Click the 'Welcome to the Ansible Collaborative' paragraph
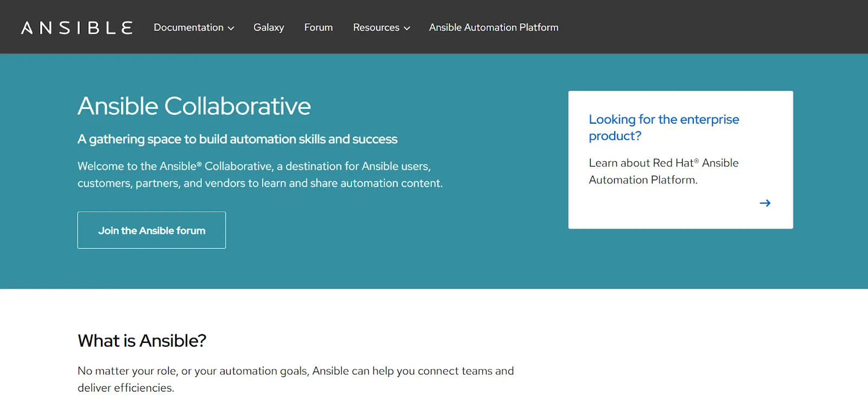The image size is (868, 409). (x=260, y=175)
